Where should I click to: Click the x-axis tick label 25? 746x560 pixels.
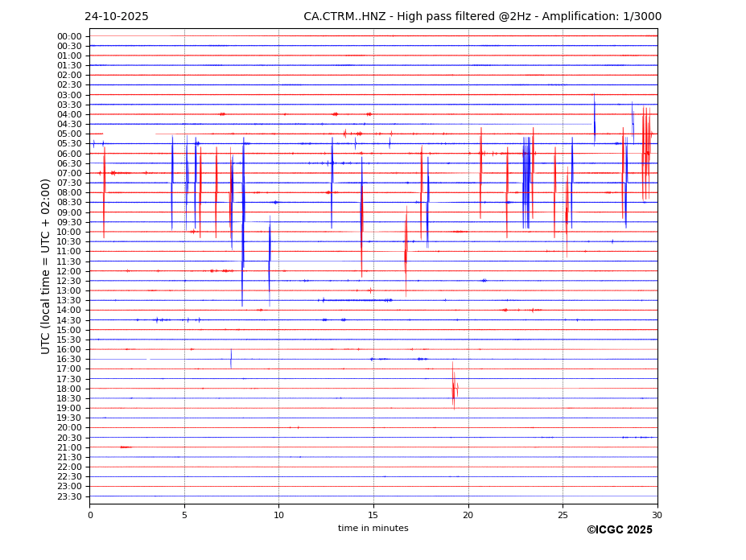pos(563,515)
